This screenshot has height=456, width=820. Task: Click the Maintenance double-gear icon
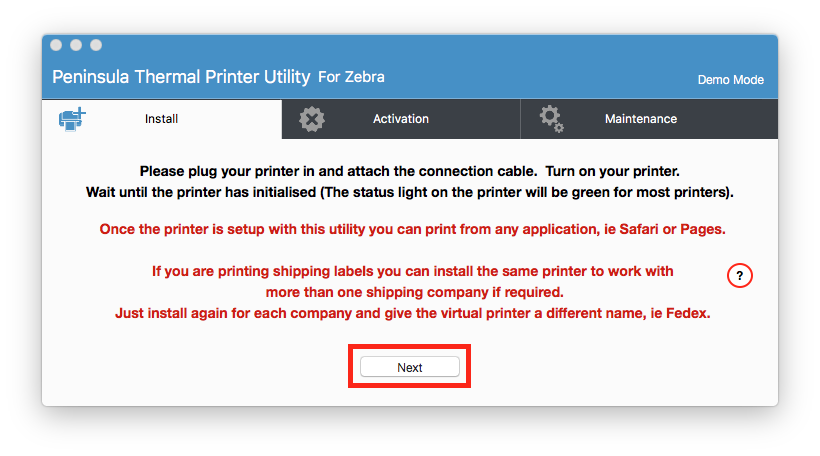(x=552, y=119)
